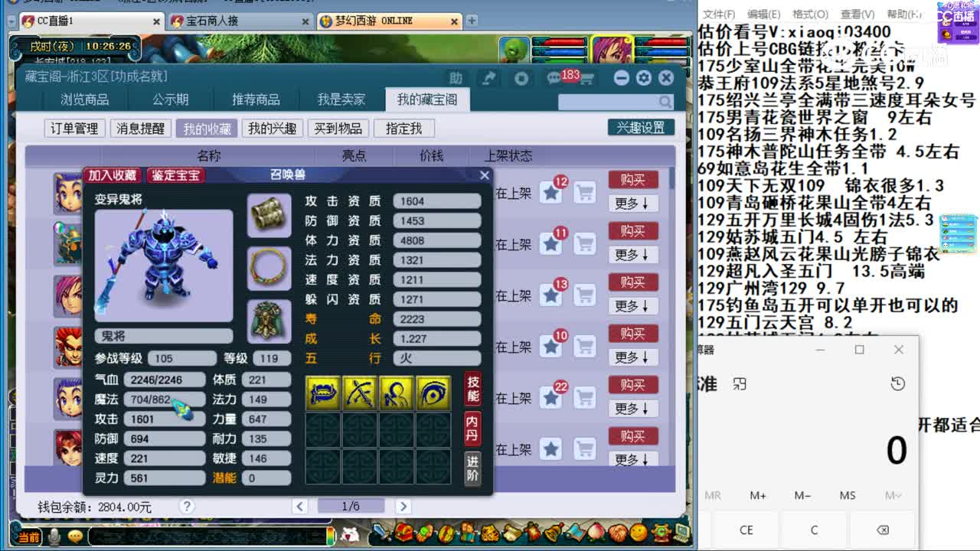
Task: Open messages icon with 183 badge
Action: [x=554, y=78]
